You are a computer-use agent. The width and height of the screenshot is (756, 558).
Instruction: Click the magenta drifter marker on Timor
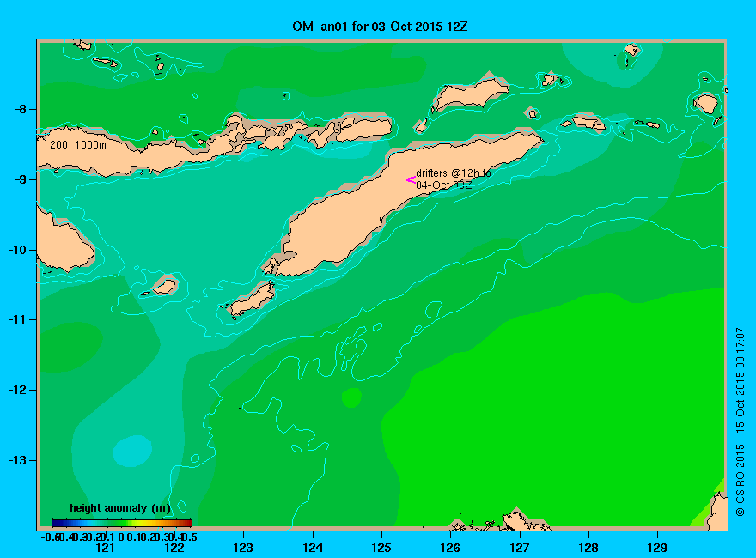411,179
